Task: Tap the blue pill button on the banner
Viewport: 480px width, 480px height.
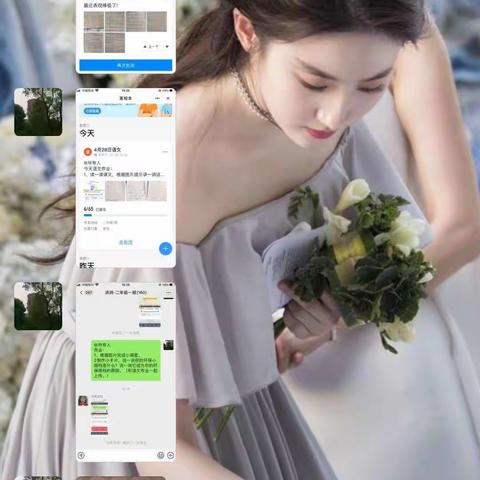Action: [x=92, y=111]
